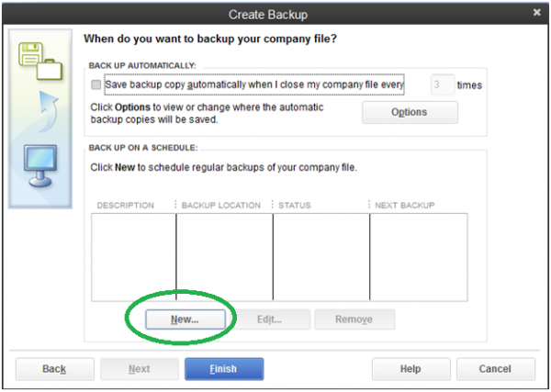This screenshot has height=392, width=551.
Task: Close the Create Backup dialog
Action: pyautogui.click(x=537, y=13)
